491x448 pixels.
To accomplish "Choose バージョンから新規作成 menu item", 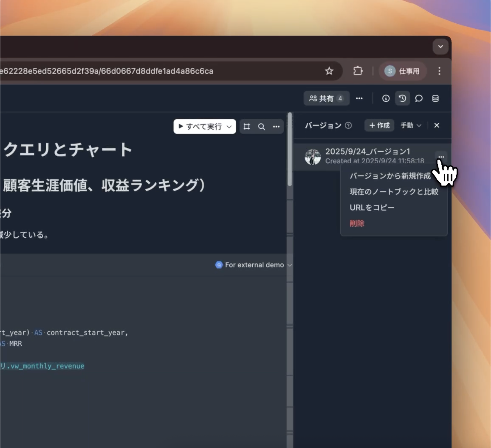I will 390,176.
